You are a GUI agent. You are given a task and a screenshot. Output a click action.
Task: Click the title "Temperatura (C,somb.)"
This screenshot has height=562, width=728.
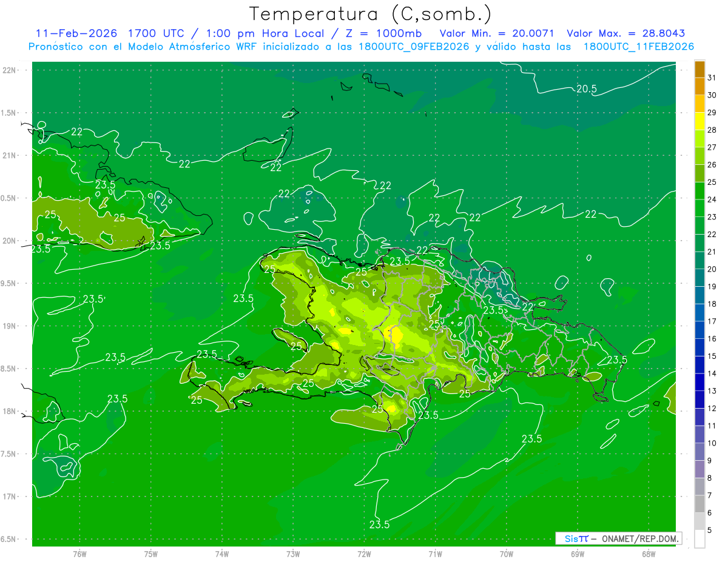(371, 14)
